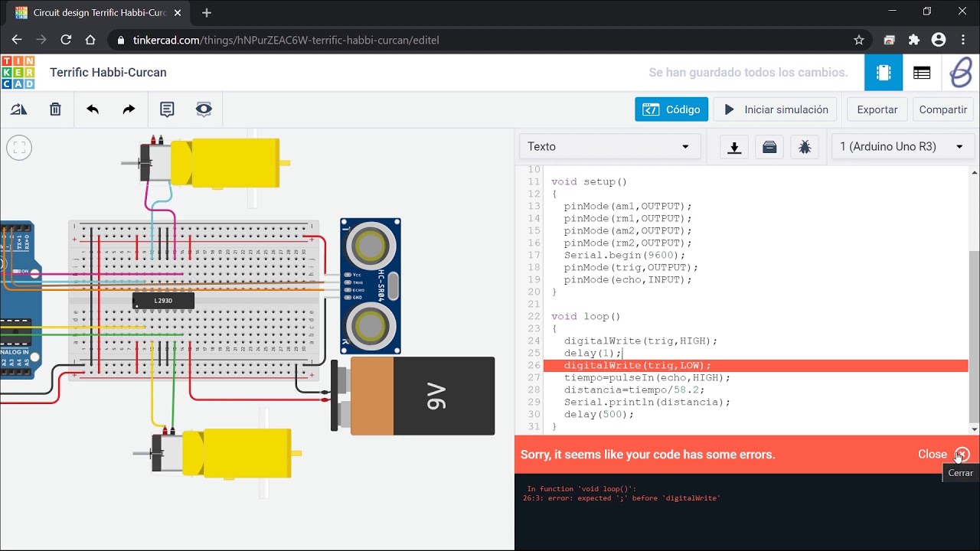Open the Chrome three-dot menu
Image resolution: width=980 pixels, height=551 pixels.
[x=963, y=40]
